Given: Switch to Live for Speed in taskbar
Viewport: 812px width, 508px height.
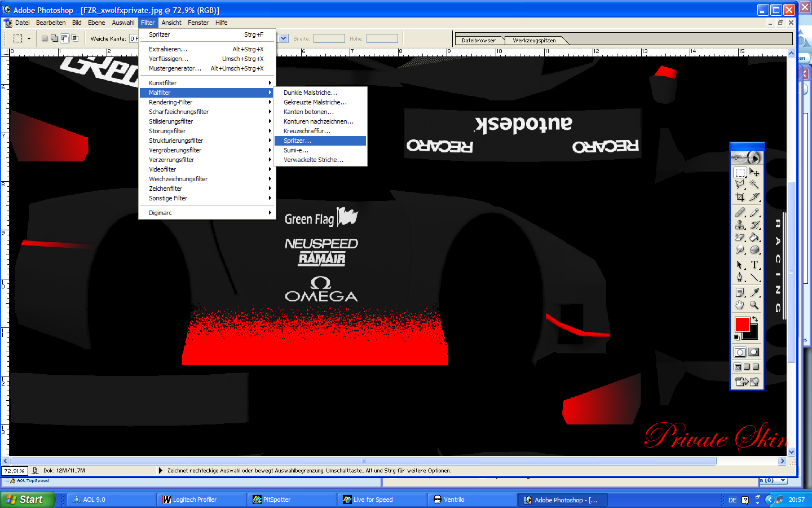Looking at the screenshot, I should (382, 500).
